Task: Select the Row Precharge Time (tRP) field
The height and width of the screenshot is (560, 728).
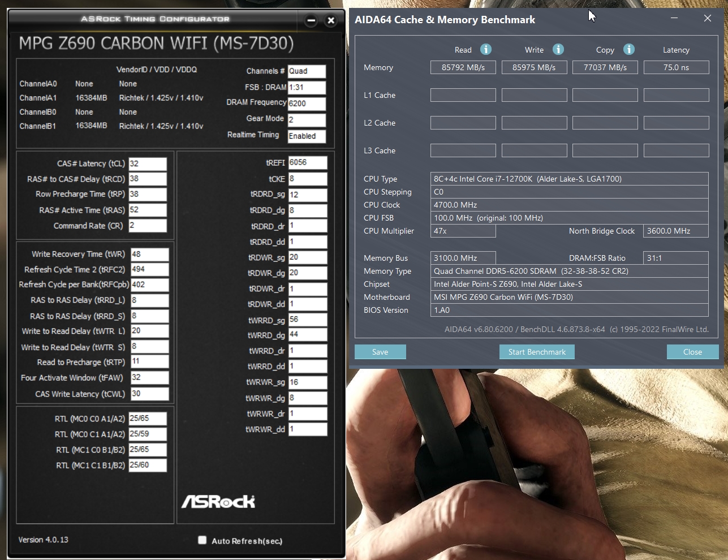Action: click(x=148, y=195)
